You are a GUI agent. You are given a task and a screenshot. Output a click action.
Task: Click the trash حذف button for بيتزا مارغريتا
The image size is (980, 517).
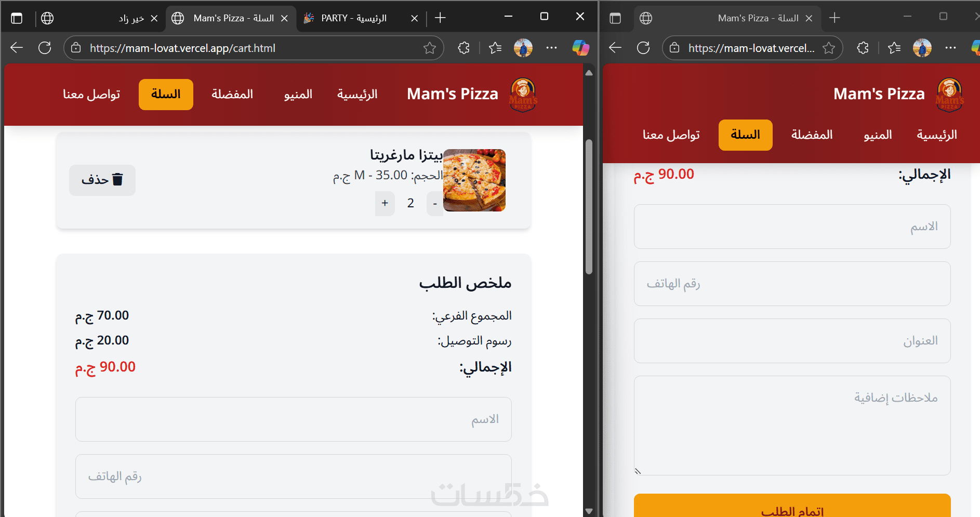pos(102,180)
